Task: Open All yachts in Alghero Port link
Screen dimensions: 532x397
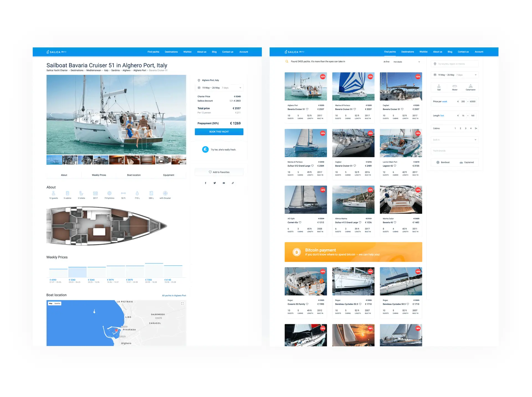Action: [x=174, y=296]
